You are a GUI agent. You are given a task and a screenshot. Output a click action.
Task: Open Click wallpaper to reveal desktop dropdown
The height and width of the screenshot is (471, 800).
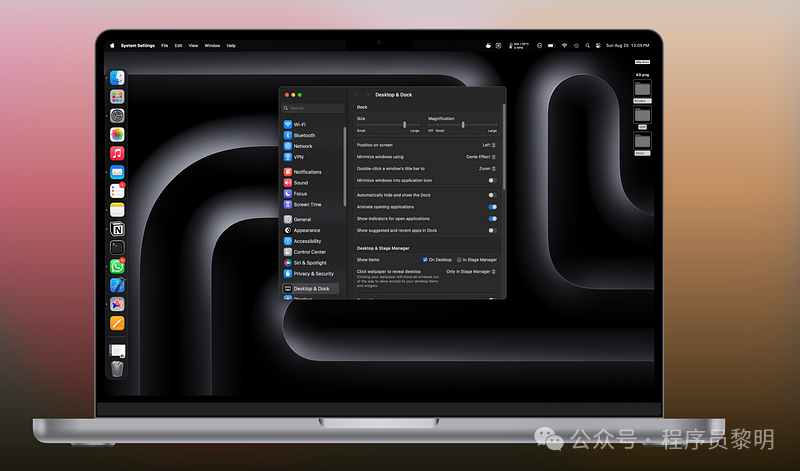470,271
